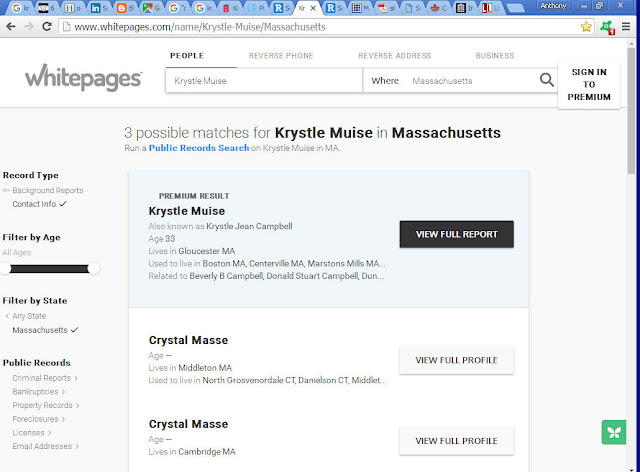The width and height of the screenshot is (640, 472).
Task: Open Krystle Muise result name
Action: 187,211
